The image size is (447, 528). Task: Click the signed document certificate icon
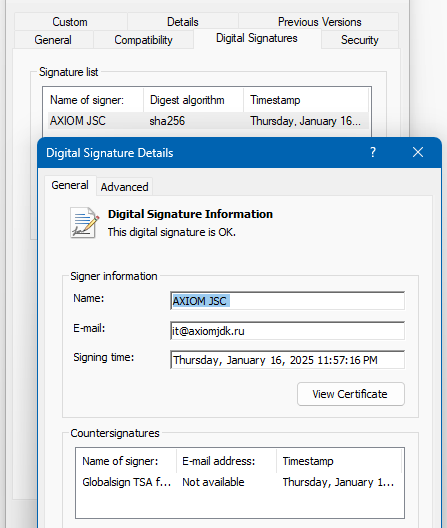(x=84, y=223)
